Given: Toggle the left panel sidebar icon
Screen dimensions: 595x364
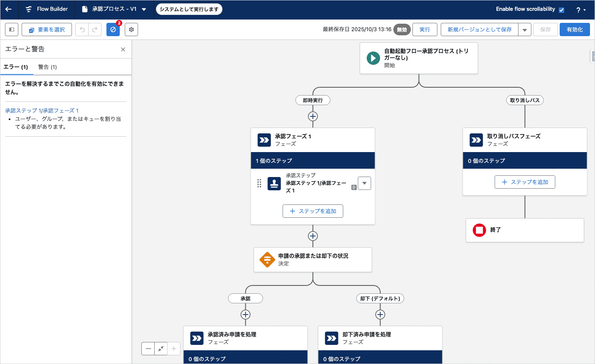Looking at the screenshot, I should pos(12,30).
